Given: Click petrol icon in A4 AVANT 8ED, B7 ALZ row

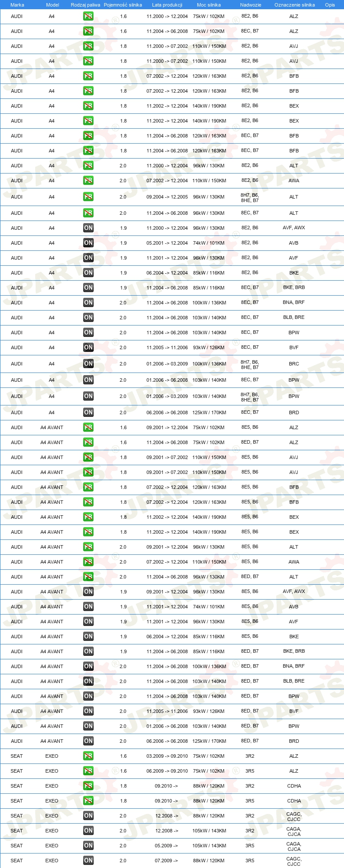Looking at the screenshot, I should pos(88,442).
